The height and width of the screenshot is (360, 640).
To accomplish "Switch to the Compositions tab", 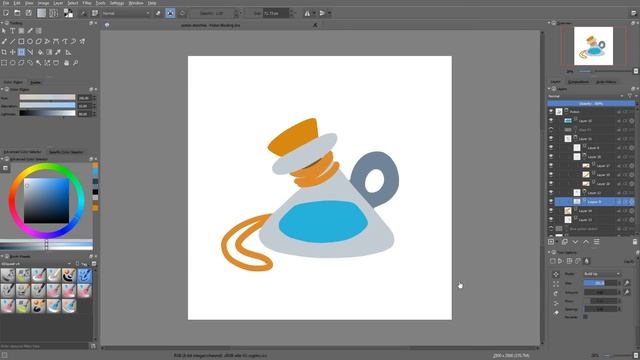I will coord(578,82).
